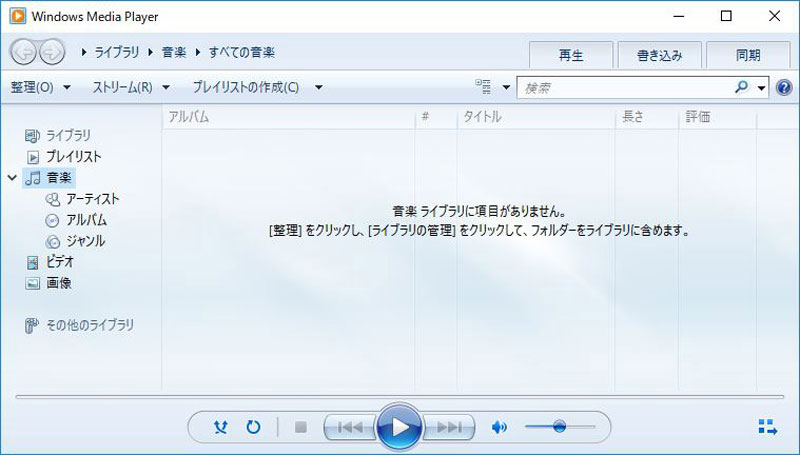
Task: Open the すべての音楽 breadcrumb
Action: [x=241, y=52]
